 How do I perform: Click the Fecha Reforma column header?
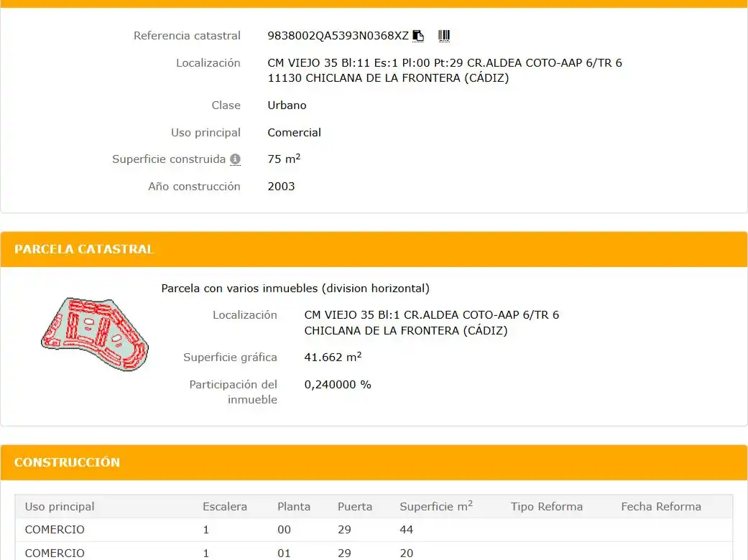(661, 507)
